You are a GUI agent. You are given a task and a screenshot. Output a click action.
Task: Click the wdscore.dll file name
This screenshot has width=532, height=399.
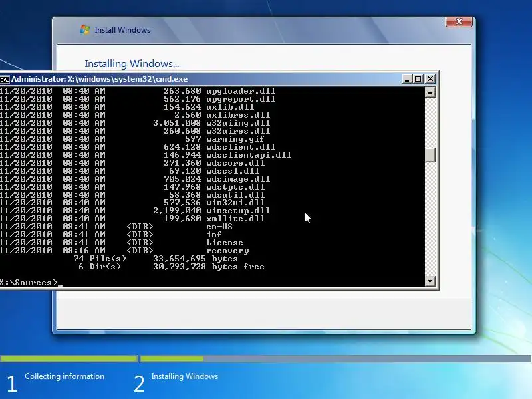pos(235,163)
